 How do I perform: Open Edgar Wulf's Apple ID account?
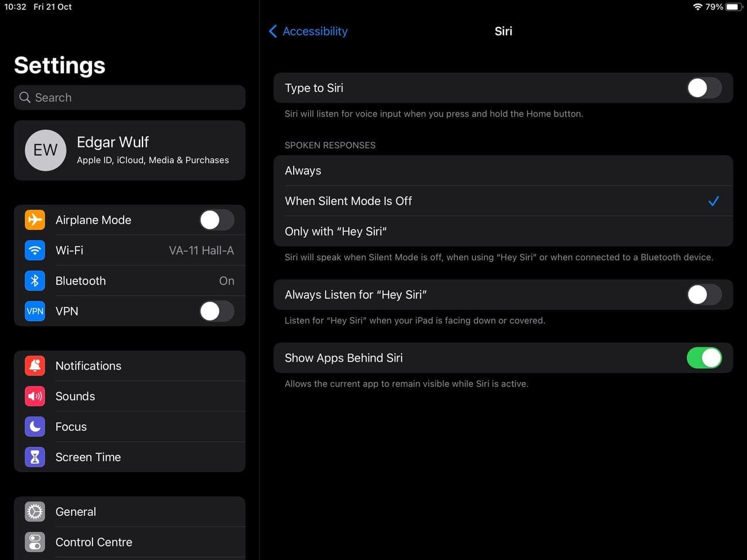coord(129,150)
